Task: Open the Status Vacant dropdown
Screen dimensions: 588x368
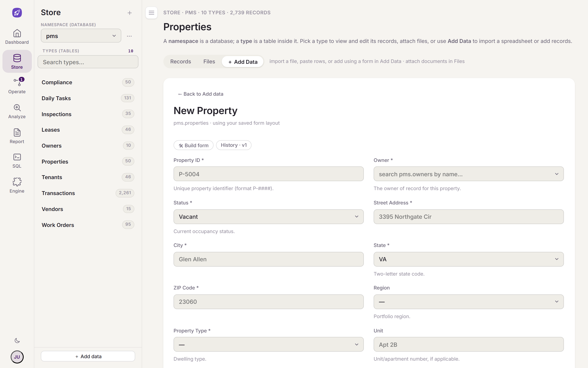Action: coord(268,217)
